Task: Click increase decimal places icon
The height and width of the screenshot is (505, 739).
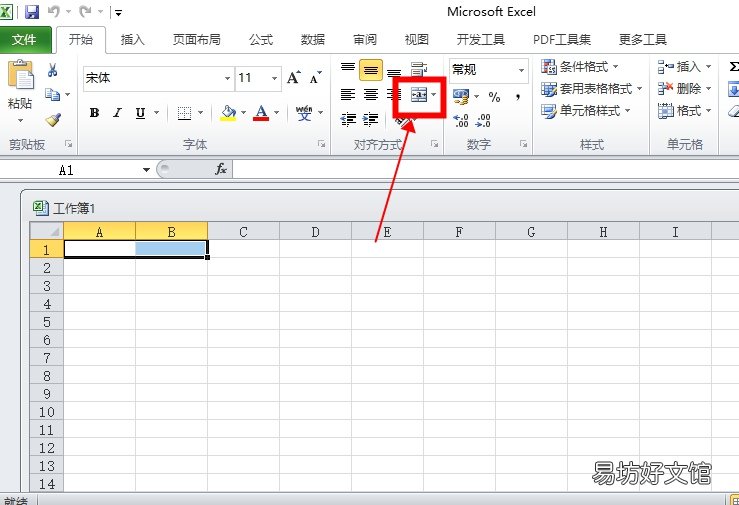Action: coord(461,121)
